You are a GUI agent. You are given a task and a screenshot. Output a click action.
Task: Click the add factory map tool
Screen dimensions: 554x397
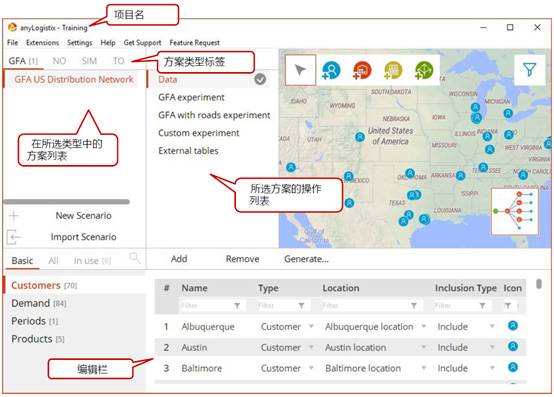pyautogui.click(x=393, y=70)
